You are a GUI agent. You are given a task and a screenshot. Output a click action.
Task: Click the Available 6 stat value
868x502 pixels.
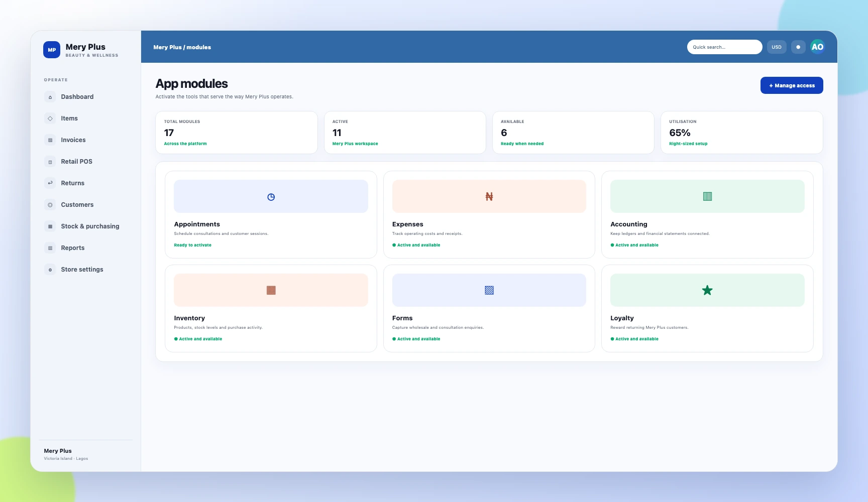click(x=504, y=133)
